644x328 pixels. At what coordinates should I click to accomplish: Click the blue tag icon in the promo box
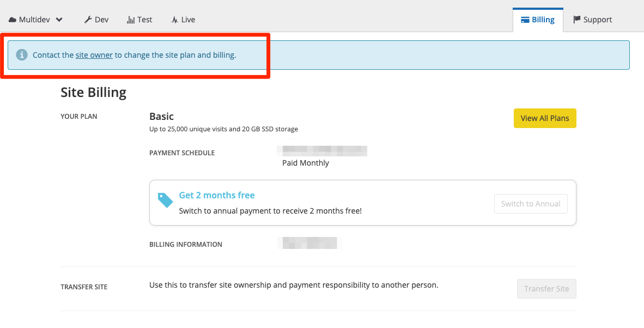coord(165,200)
